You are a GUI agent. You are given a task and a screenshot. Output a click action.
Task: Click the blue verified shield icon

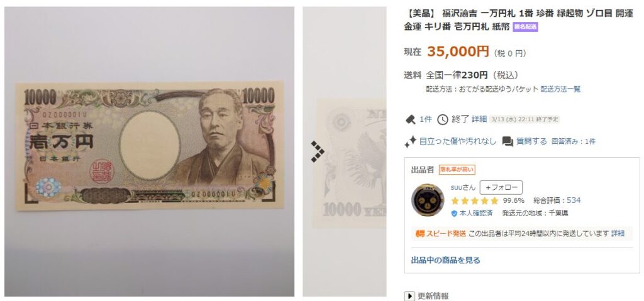coord(454,214)
